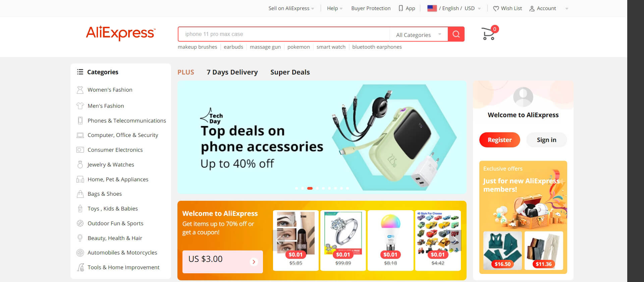
Task: Open the All Categories dropdown
Action: click(x=419, y=35)
